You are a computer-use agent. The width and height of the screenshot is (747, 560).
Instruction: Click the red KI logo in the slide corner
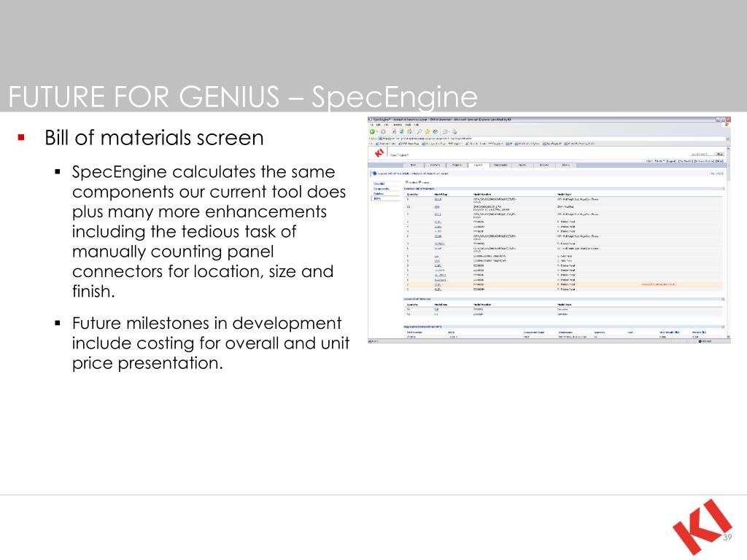703,526
